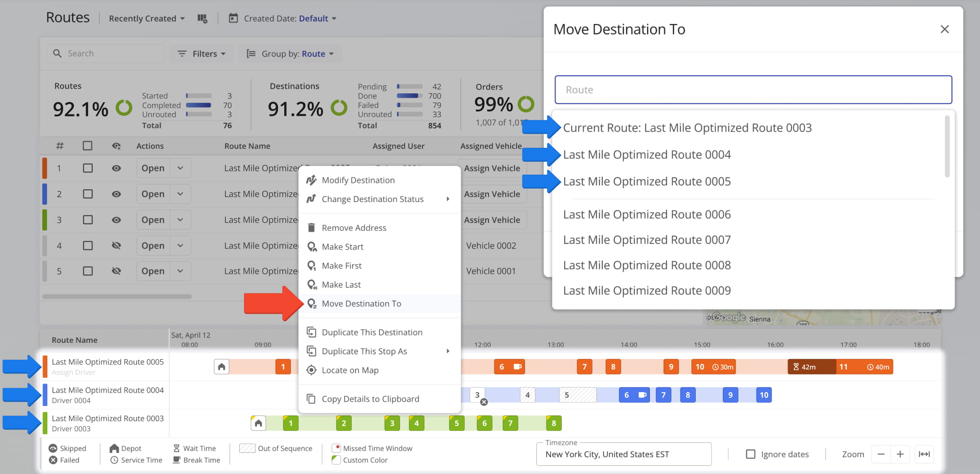The width and height of the screenshot is (980, 474).
Task: Toggle visibility eye for route row 1
Action: tap(116, 169)
